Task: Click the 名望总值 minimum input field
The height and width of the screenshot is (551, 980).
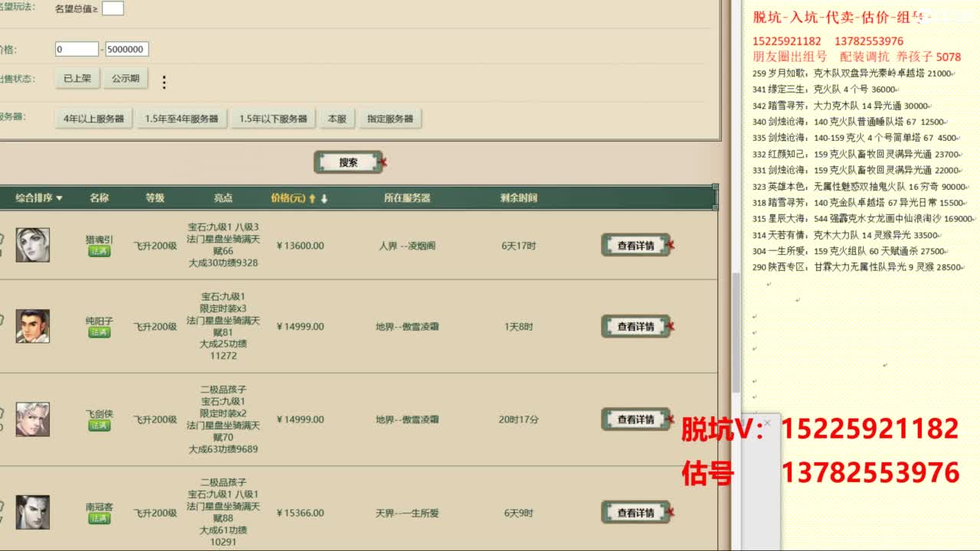Action: pyautogui.click(x=113, y=8)
